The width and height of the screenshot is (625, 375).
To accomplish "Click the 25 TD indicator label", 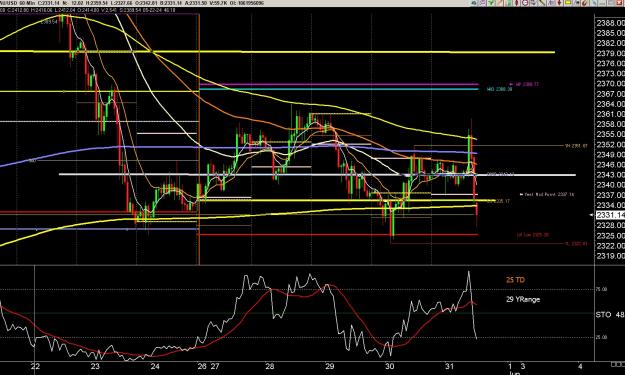I will [515, 280].
